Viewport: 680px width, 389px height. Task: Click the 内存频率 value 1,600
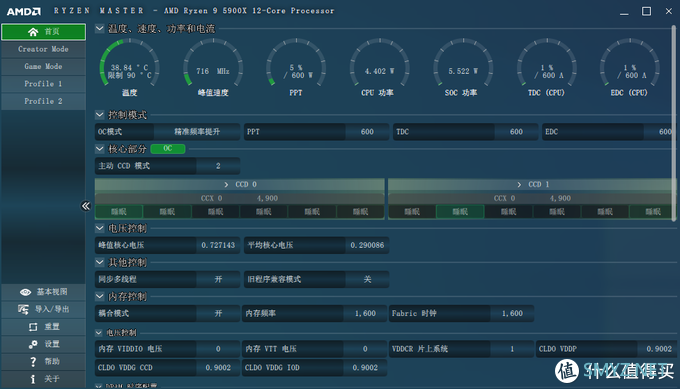(x=365, y=313)
